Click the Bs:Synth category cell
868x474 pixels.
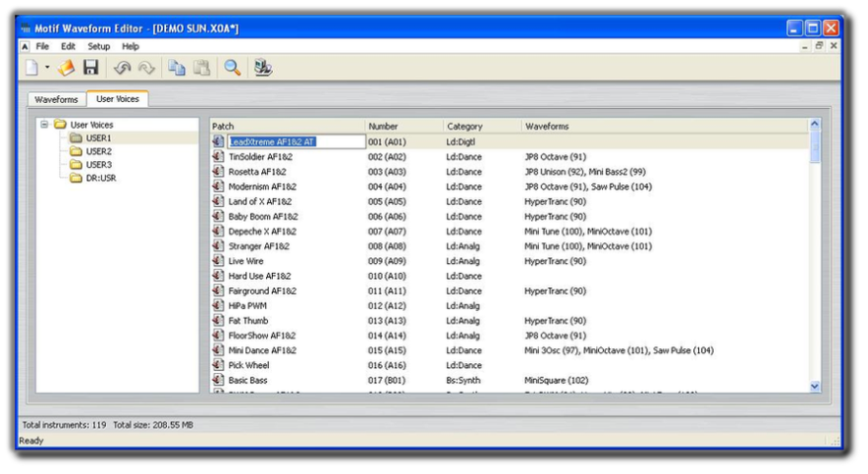pos(464,380)
